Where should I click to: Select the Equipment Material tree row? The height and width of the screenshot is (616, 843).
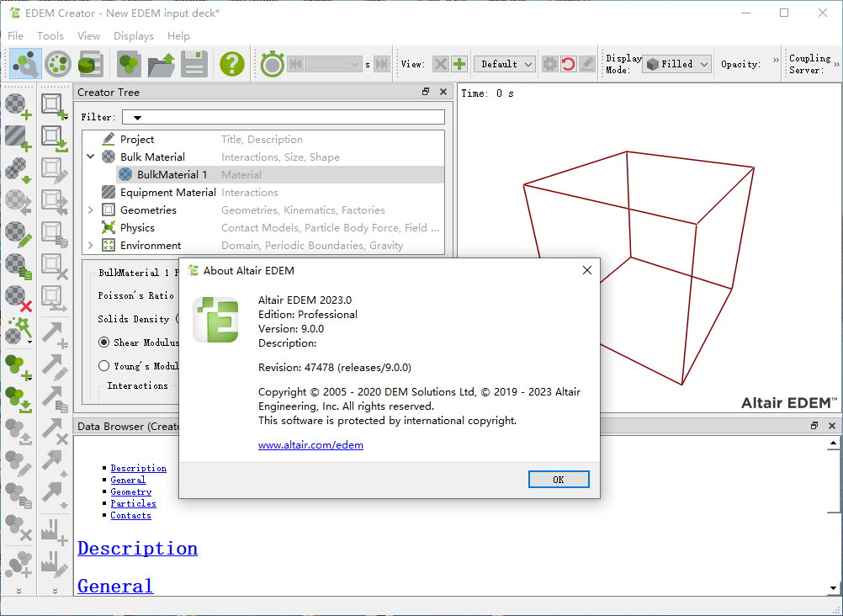coord(263,192)
